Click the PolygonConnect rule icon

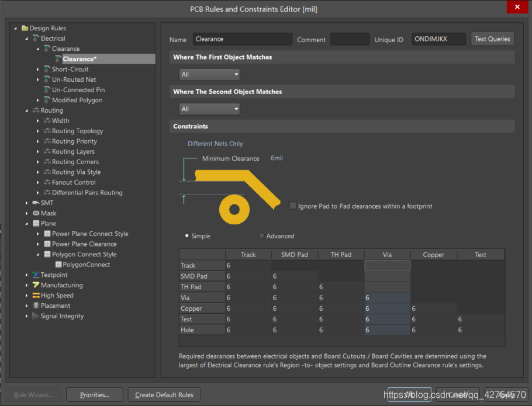coord(58,265)
